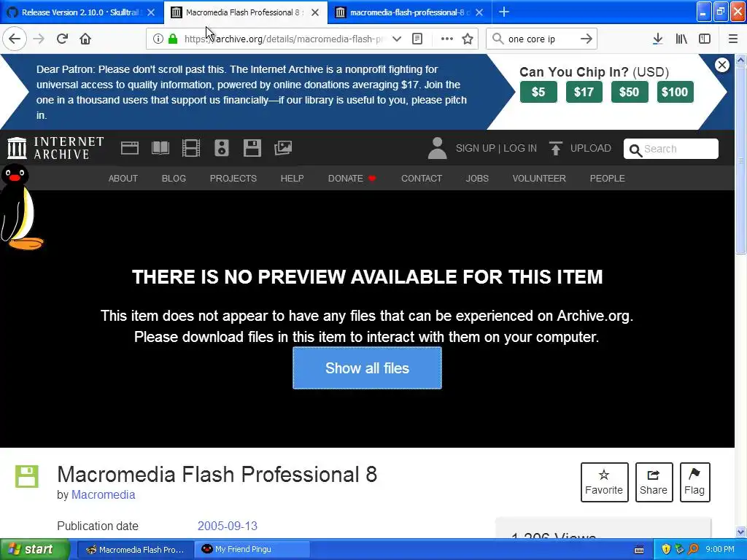Click SIGN UP link
The height and width of the screenshot is (560, 747).
(x=476, y=148)
